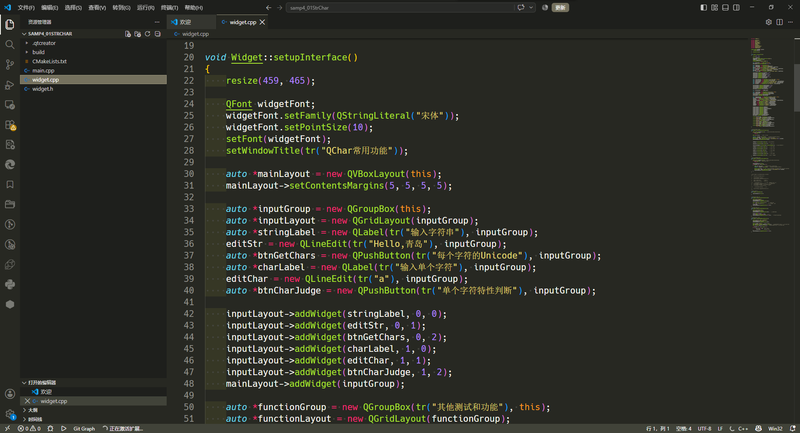Open the Explorer view in activity bar
This screenshot has height=433, width=800.
point(10,24)
